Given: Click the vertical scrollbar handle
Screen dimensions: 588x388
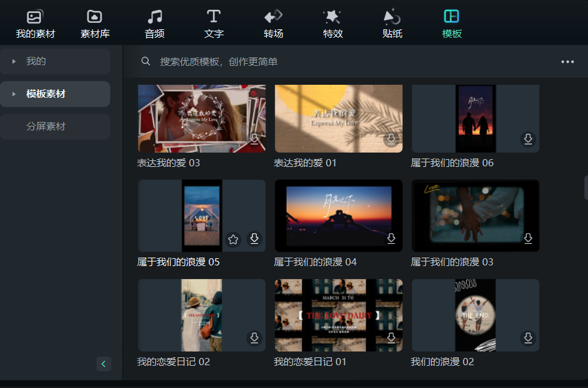Looking at the screenshot, I should tap(585, 188).
